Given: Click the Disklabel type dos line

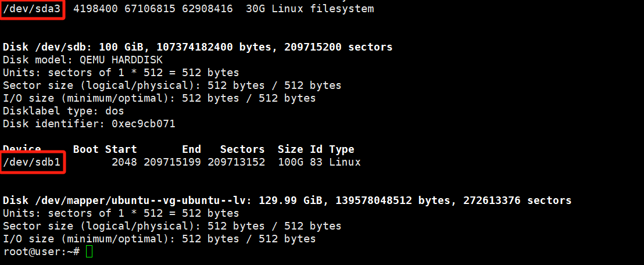Looking at the screenshot, I should pos(63,111).
